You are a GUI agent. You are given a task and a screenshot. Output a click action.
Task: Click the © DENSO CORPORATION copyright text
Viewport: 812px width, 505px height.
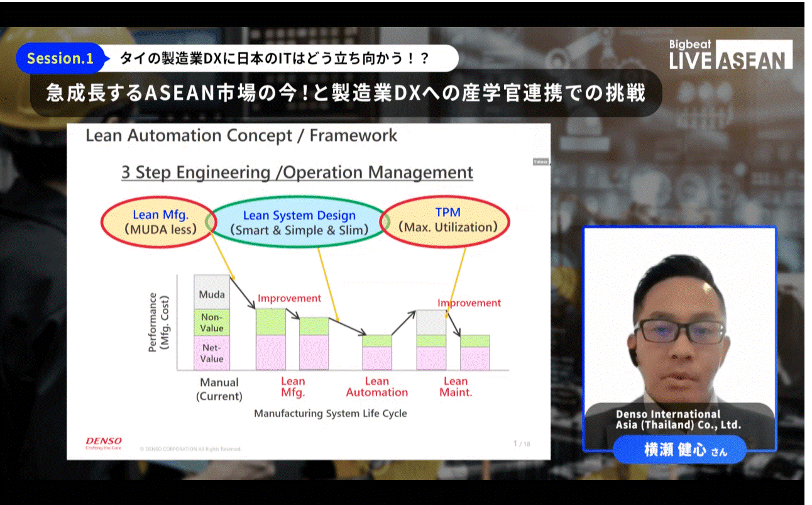[x=190, y=448]
